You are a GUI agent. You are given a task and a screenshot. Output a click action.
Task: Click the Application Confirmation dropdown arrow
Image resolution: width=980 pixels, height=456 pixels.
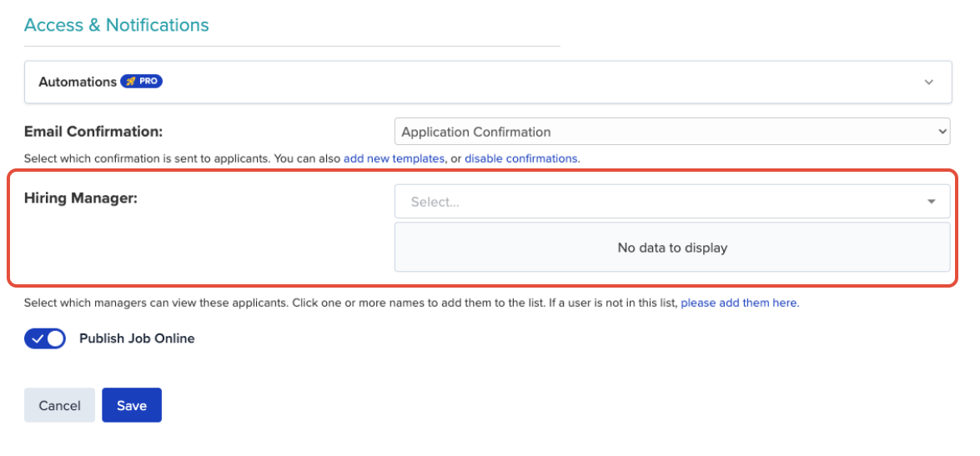click(942, 132)
